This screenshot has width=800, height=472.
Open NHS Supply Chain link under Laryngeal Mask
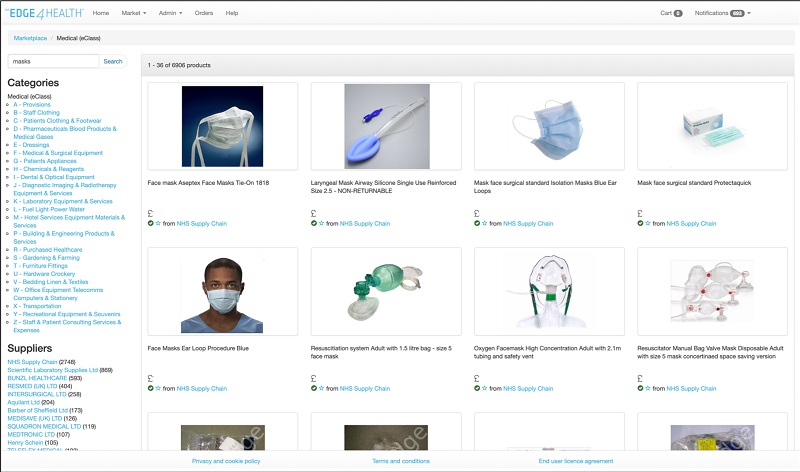(365, 223)
